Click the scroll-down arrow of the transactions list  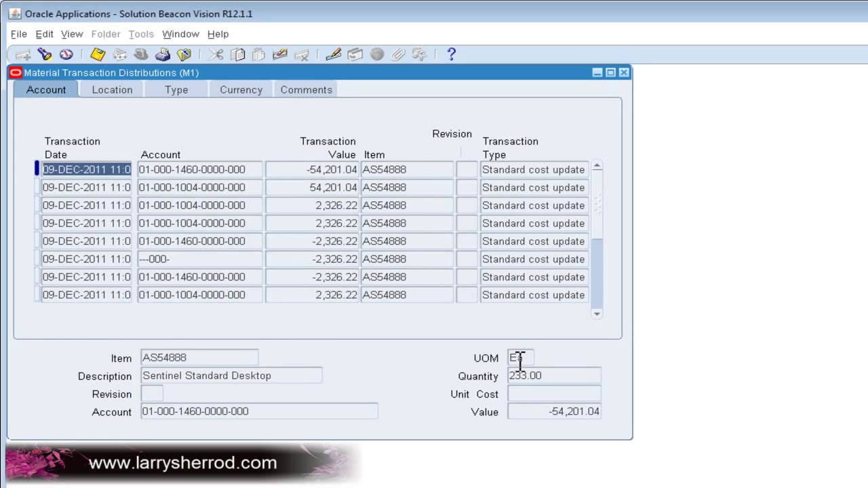pyautogui.click(x=597, y=313)
